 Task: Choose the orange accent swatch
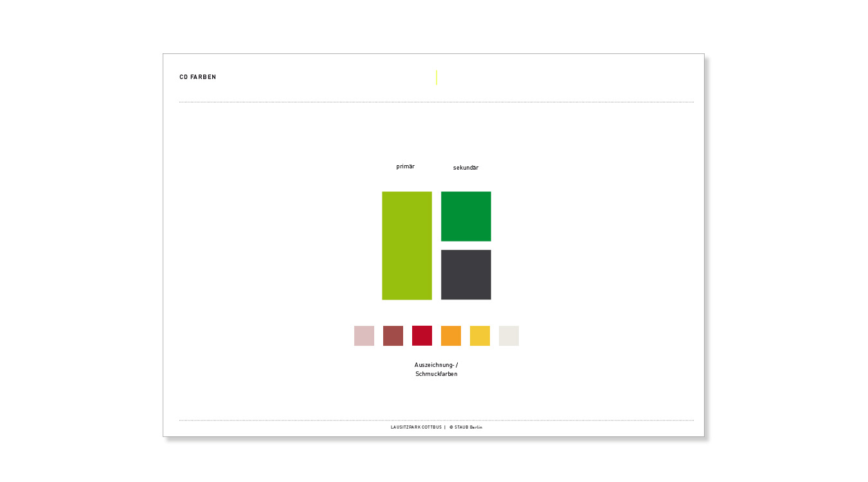tap(451, 335)
